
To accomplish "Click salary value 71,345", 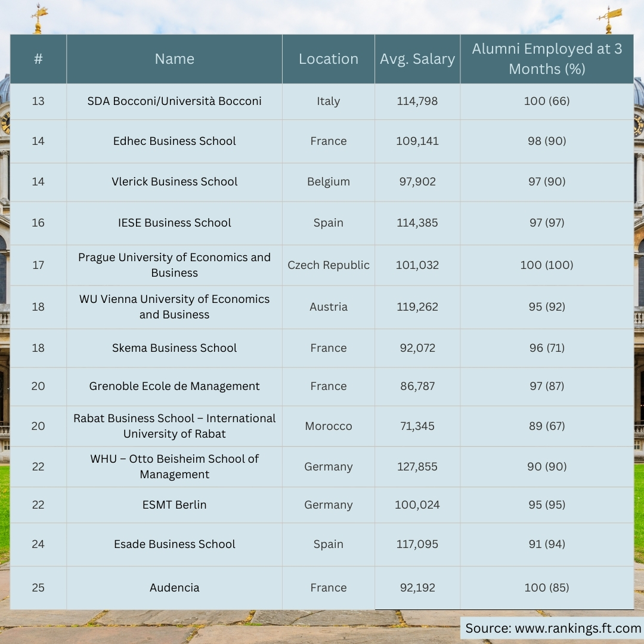I will coord(417,426).
